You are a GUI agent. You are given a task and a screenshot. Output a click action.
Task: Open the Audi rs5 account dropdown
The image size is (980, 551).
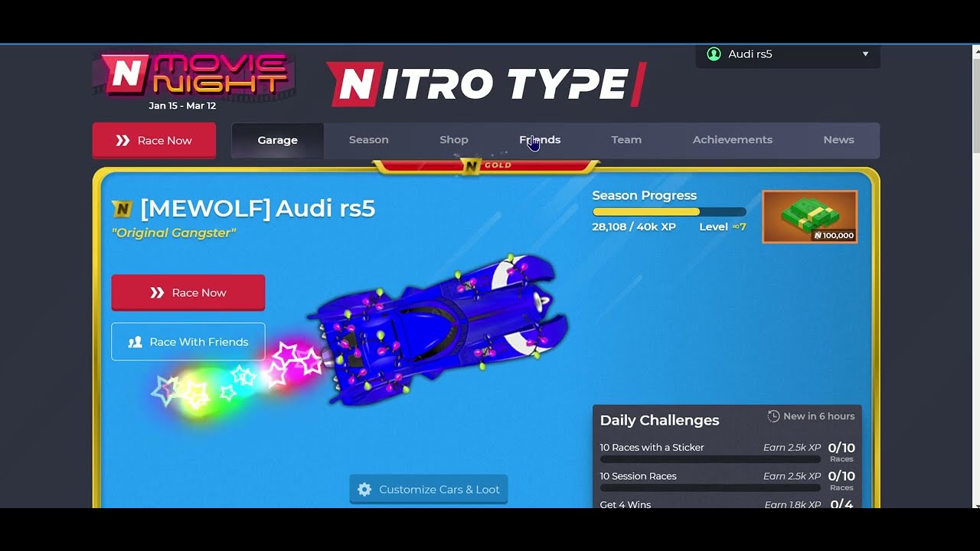click(788, 55)
